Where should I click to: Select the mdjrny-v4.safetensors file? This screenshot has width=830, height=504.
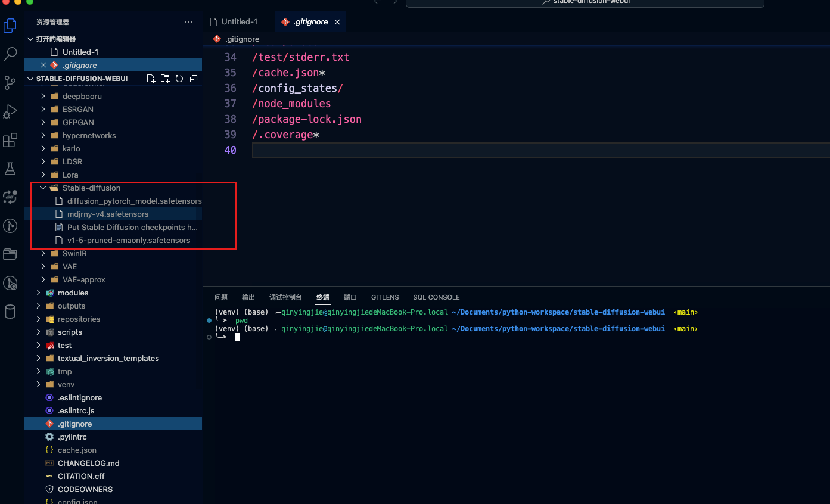113,214
